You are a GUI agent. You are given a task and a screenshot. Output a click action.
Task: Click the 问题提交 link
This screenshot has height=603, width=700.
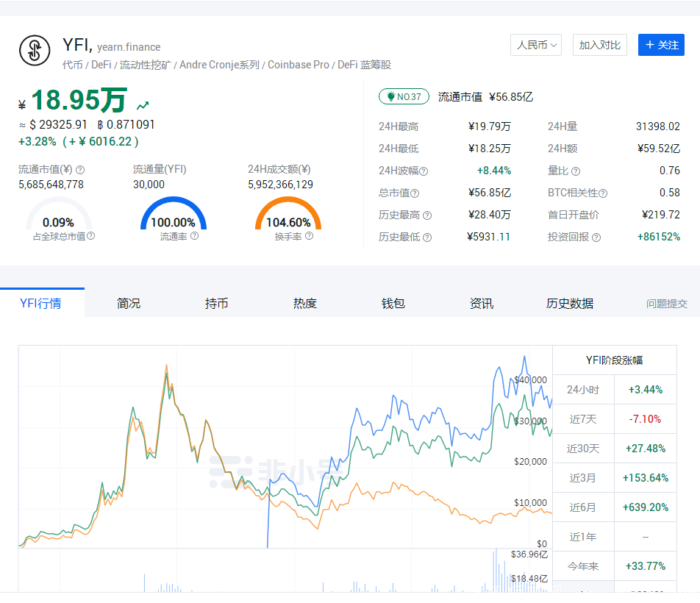[666, 304]
